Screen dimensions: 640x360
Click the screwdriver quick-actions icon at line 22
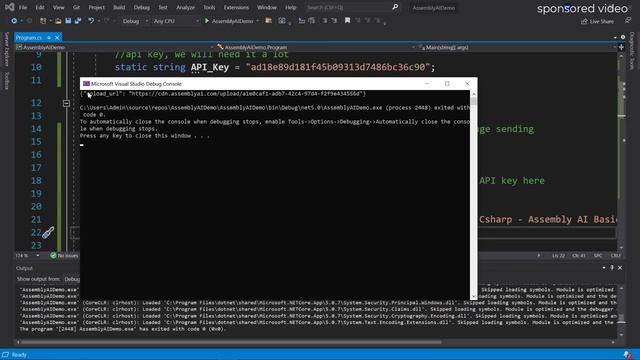click(48, 233)
